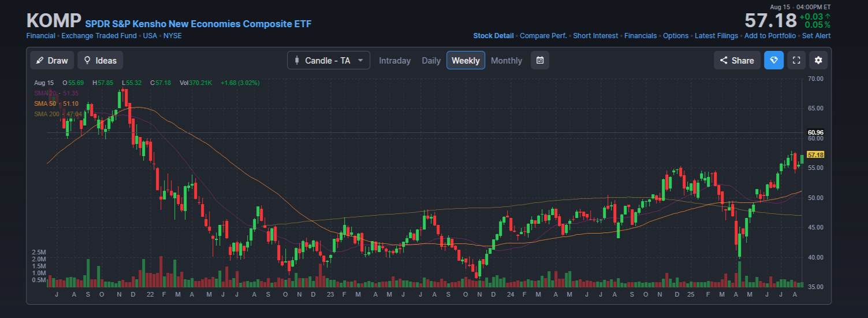Select the Weekly timeframe
Image resolution: width=868 pixels, height=318 pixels.
[465, 61]
